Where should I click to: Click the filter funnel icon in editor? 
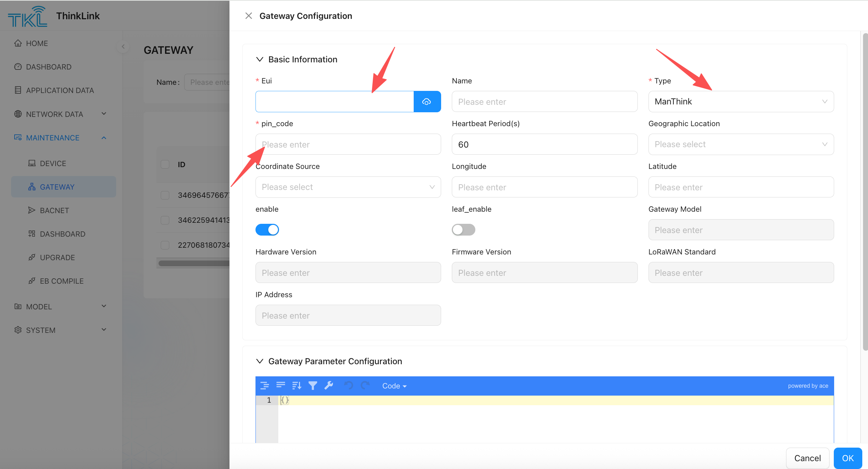tap(312, 386)
